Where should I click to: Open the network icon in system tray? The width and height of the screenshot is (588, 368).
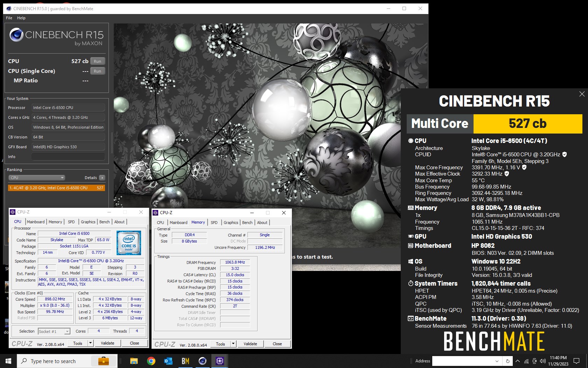tap(526, 361)
